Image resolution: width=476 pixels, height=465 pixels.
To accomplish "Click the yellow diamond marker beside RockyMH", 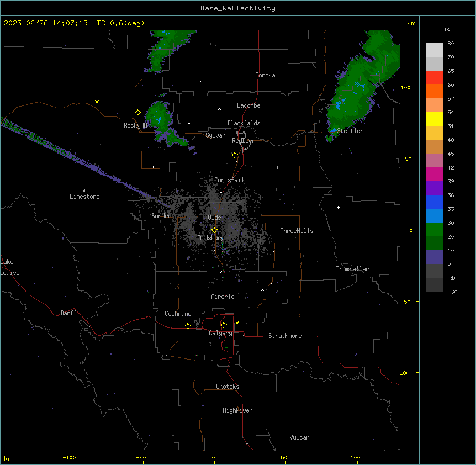I will point(138,113).
